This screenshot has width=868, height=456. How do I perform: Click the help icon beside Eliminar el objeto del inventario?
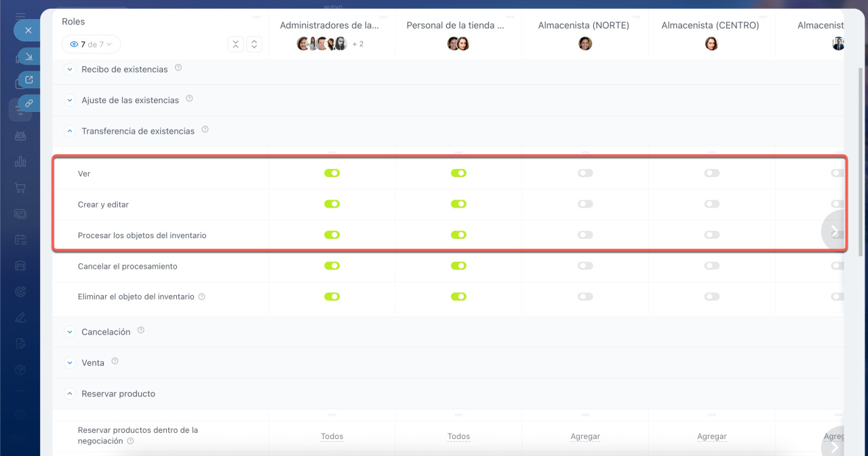pos(201,297)
